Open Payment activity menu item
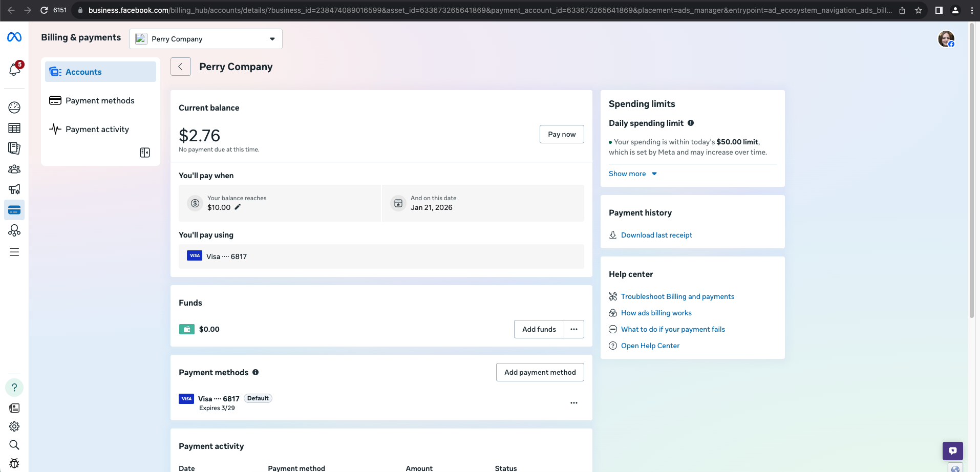This screenshot has width=980, height=472. click(x=100, y=129)
